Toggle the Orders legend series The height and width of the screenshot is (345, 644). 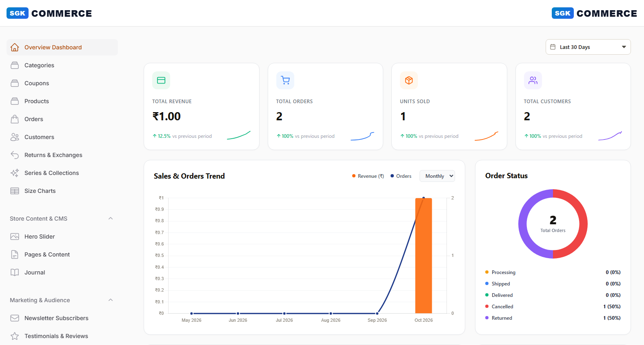pos(401,176)
